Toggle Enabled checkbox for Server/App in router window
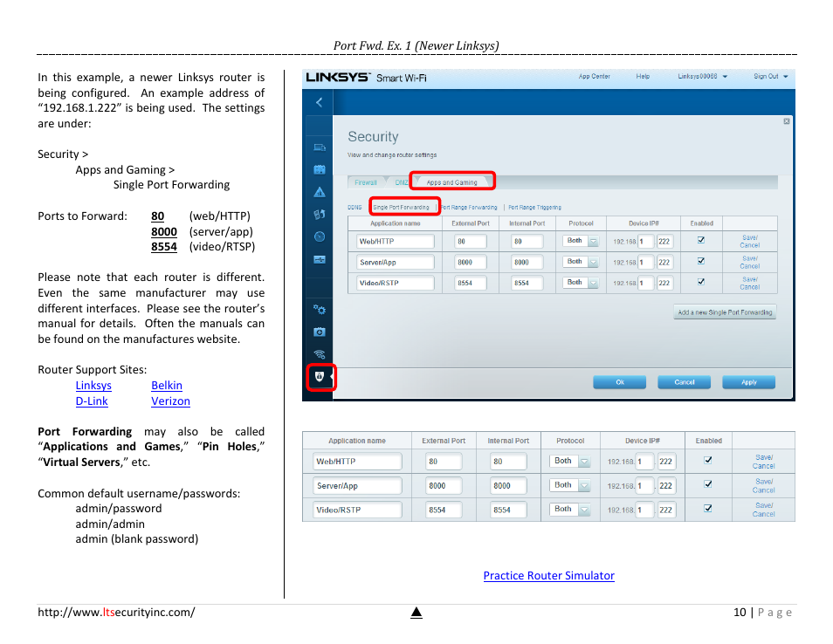Screen dimensions: 833x644 click(x=701, y=261)
